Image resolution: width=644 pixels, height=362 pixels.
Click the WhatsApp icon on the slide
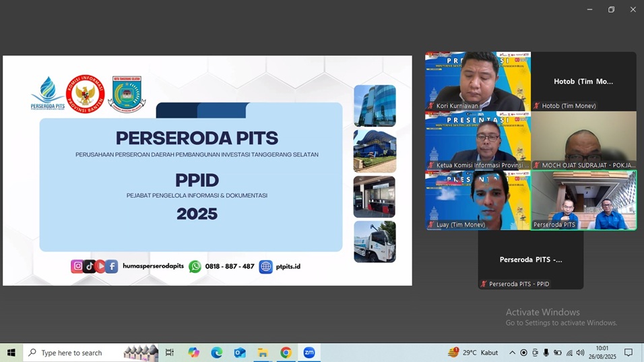click(195, 267)
